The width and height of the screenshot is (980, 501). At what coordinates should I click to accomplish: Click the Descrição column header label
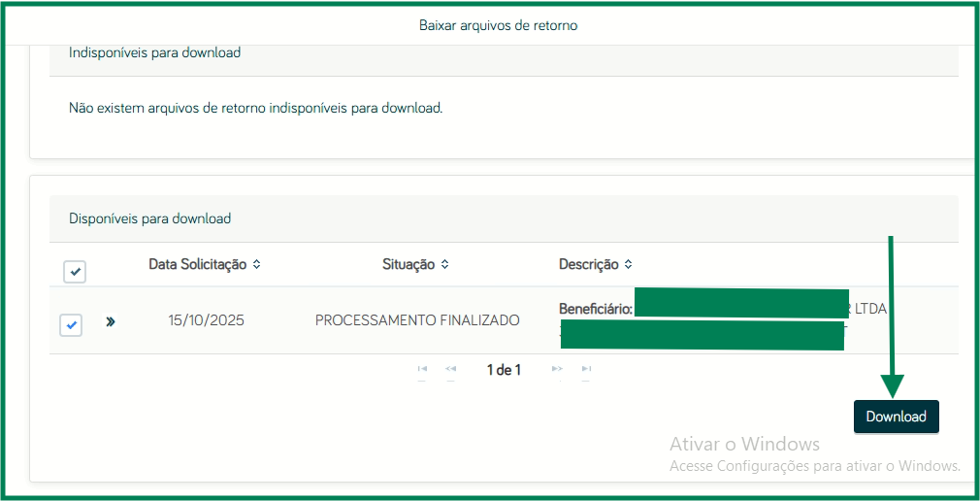click(588, 264)
